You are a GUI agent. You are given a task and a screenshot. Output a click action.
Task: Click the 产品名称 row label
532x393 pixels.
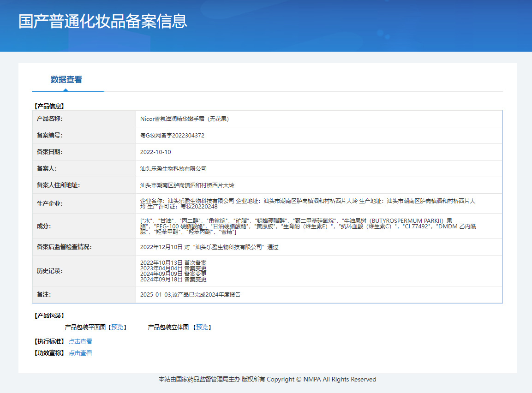pos(49,119)
